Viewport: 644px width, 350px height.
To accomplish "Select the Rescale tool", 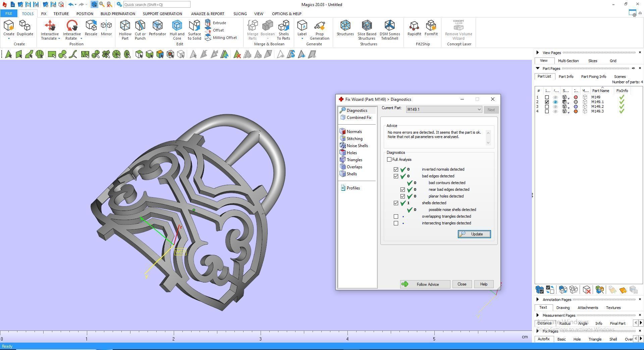I will [91, 28].
